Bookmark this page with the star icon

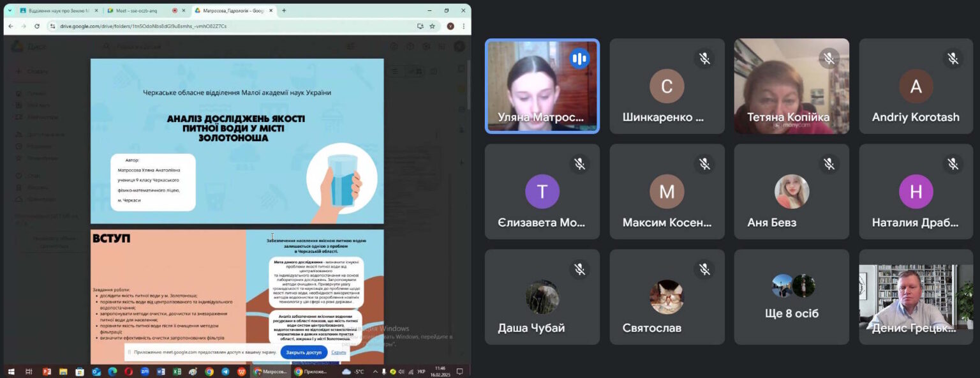[x=432, y=26]
